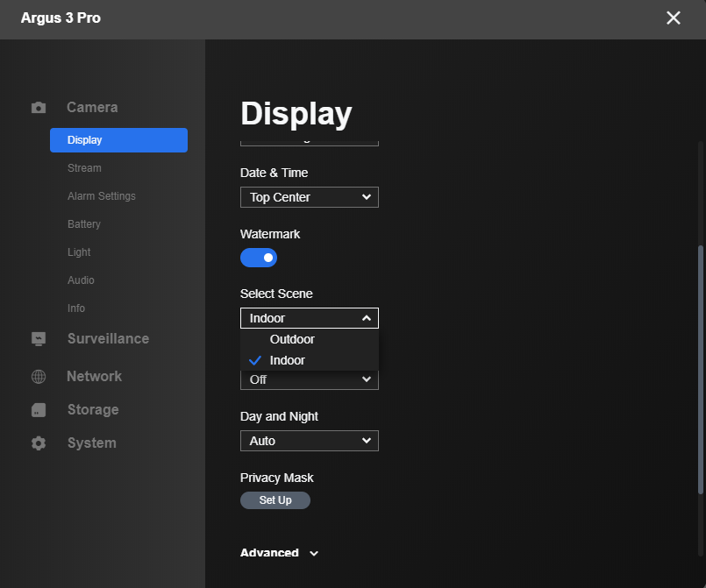Click the vertical scrollbar of the Display panel
Screen dimensions: 706x588
pos(700,370)
